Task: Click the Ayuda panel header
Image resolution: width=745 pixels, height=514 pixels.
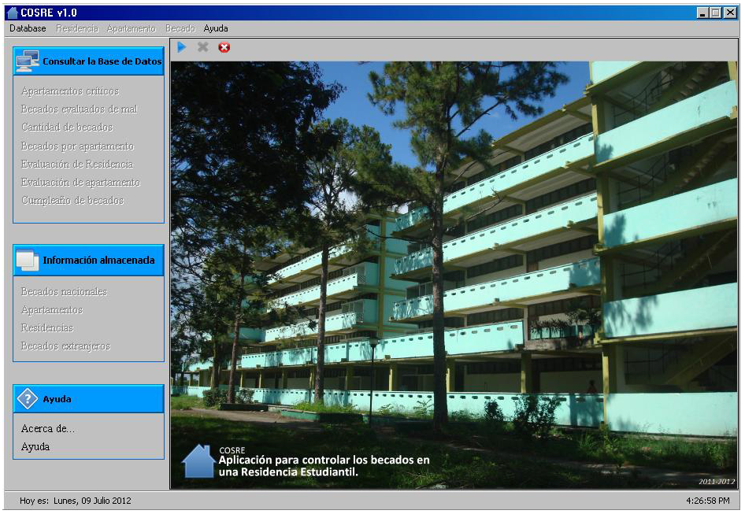Action: 88,399
